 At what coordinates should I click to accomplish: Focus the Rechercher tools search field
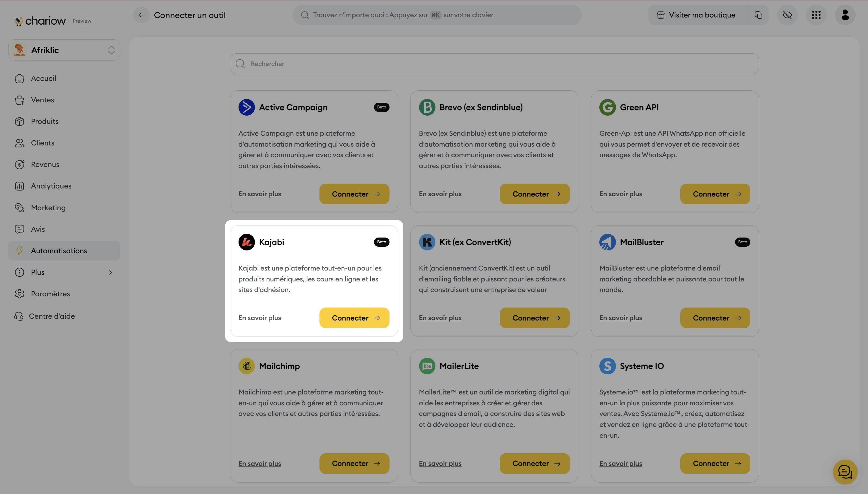click(x=494, y=64)
